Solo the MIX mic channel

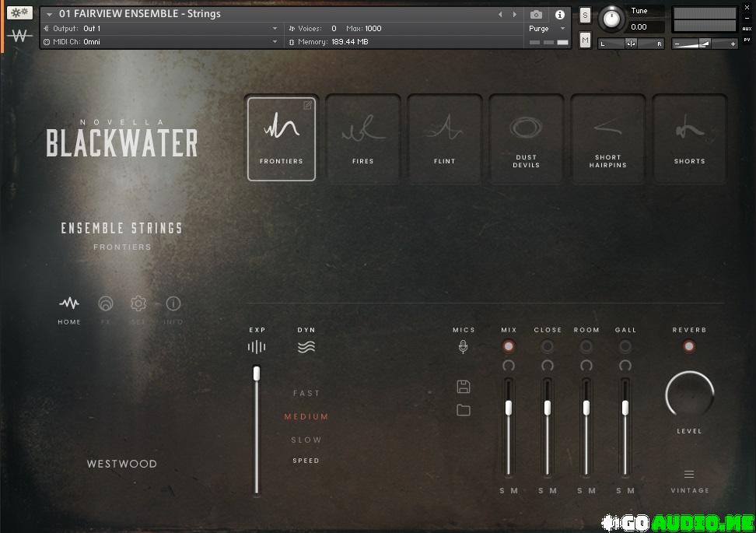click(502, 490)
